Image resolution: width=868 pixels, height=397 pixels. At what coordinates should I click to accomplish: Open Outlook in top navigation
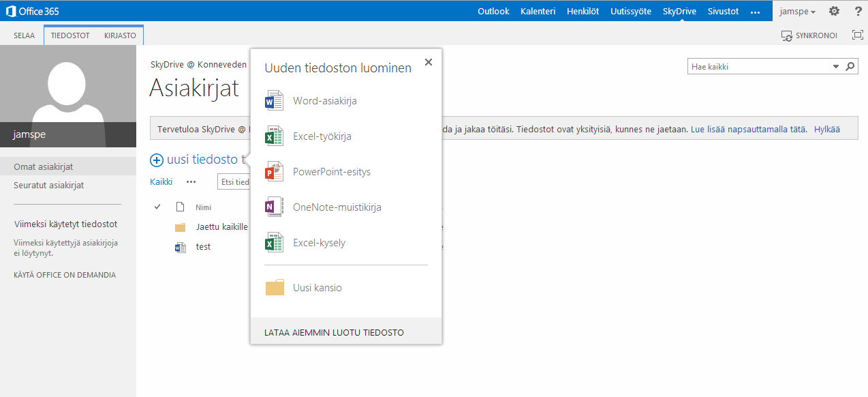click(493, 12)
